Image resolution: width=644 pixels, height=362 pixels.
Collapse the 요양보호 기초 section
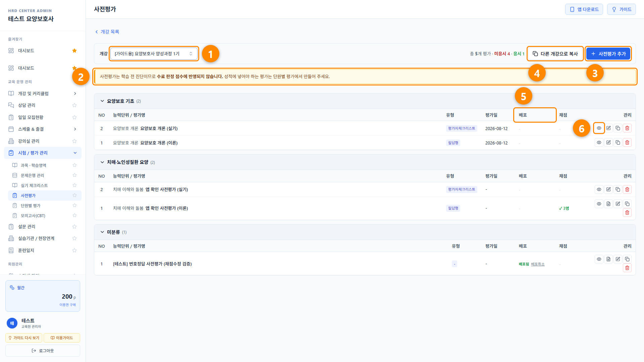click(102, 101)
